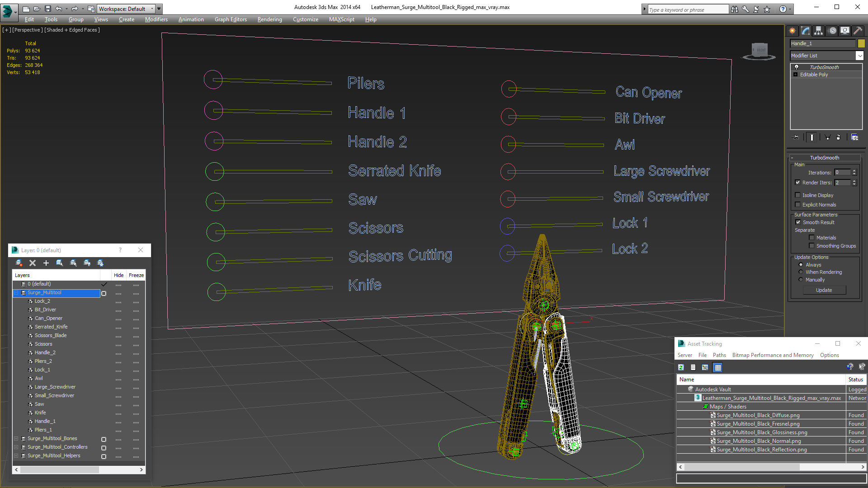
Task: Open the Motion command panel tab
Action: [832, 31]
